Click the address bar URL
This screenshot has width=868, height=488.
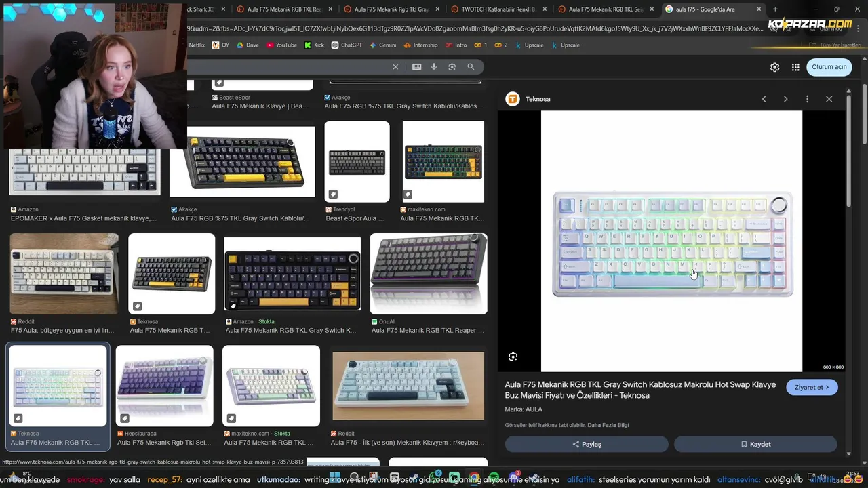click(x=475, y=28)
